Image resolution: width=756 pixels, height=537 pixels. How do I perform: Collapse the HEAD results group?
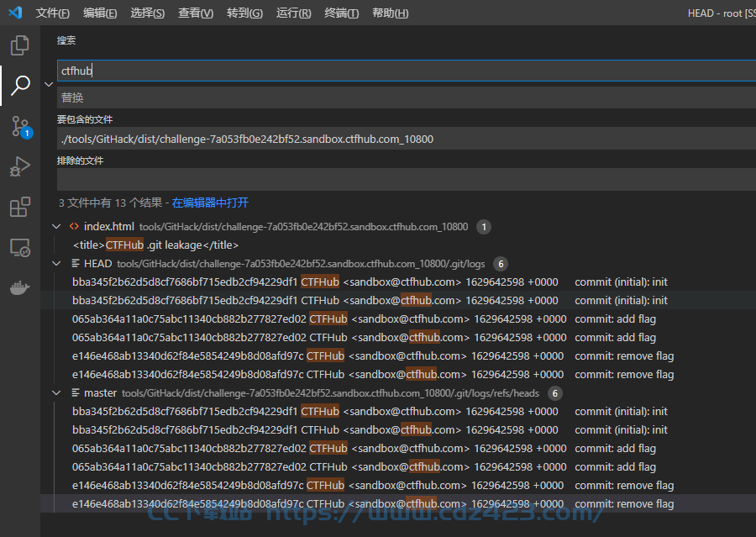56,263
